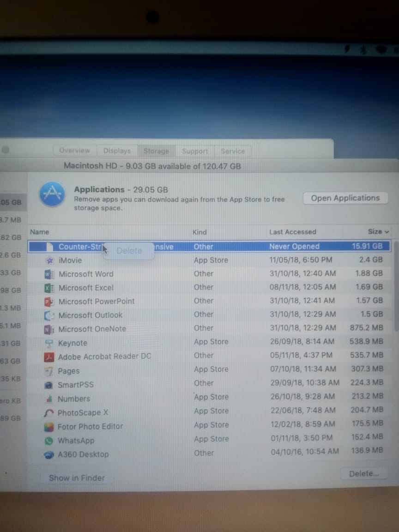Switch to the Service tab

click(x=233, y=151)
